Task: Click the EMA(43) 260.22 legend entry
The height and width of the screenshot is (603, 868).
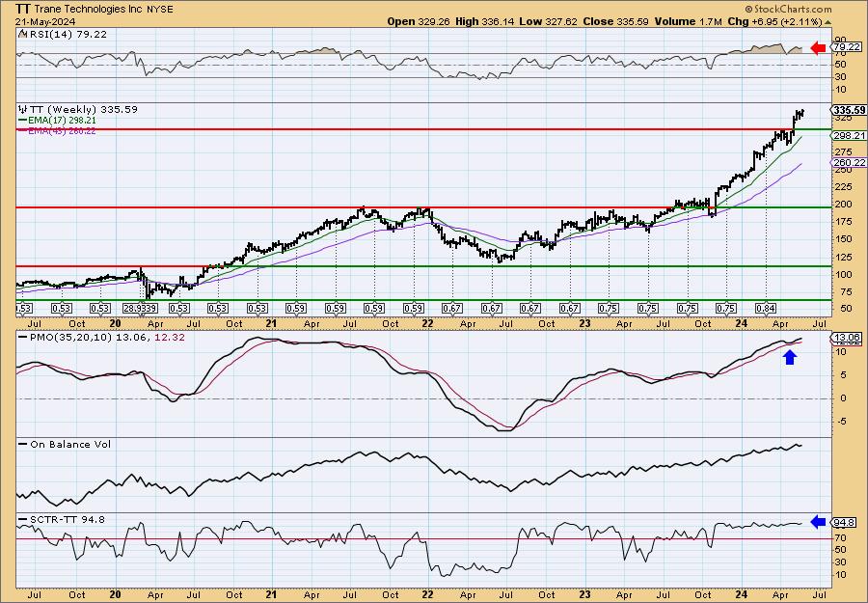Action: 57,130
